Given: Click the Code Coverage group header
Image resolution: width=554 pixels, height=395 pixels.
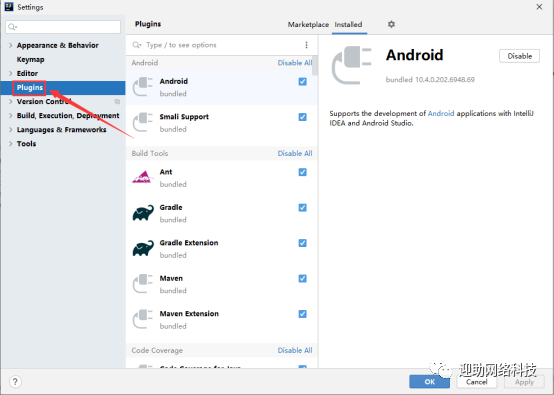Looking at the screenshot, I should tap(157, 350).
